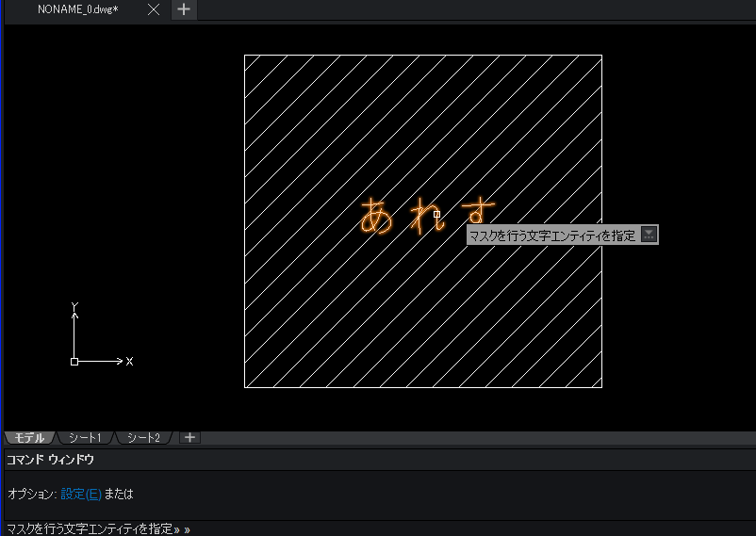Open the シート1 layout tab
756x536 pixels.
(x=85, y=438)
